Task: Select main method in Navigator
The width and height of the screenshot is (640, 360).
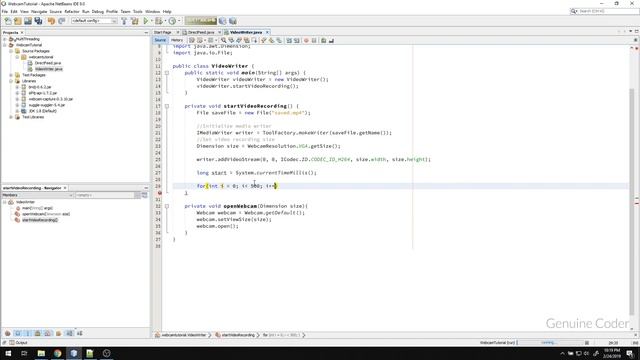Action: click(37, 208)
